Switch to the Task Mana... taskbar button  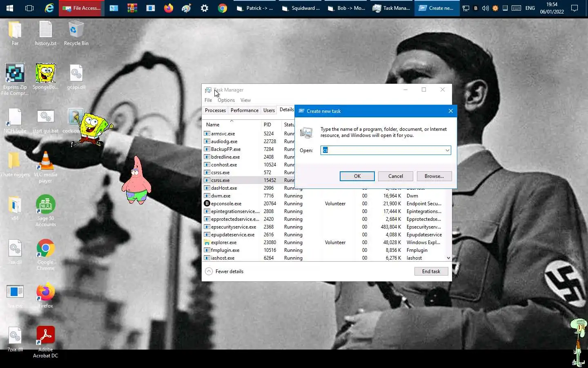click(x=392, y=8)
